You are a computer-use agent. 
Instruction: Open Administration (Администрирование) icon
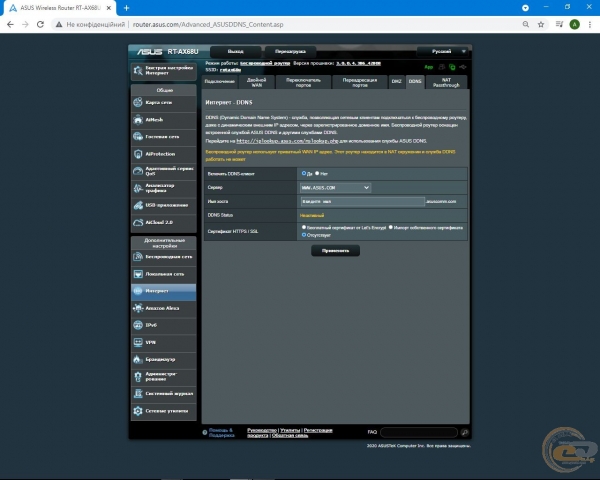pos(138,377)
